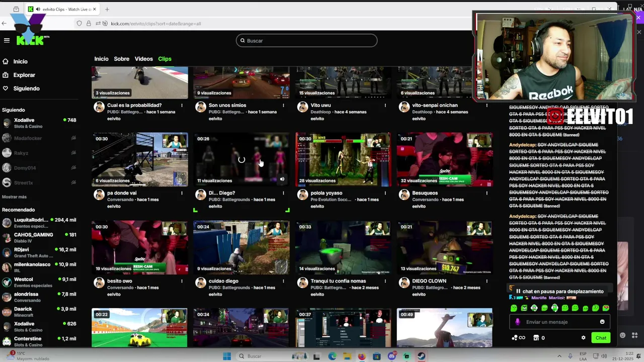
Task: Insert the first green Kick emote
Action: (x=514, y=308)
